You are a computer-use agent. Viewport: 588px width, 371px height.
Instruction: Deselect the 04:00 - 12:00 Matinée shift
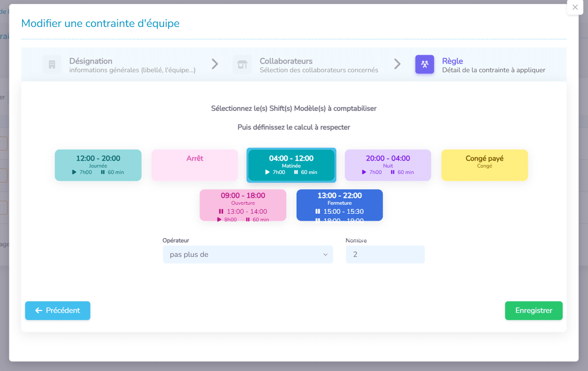coord(291,165)
